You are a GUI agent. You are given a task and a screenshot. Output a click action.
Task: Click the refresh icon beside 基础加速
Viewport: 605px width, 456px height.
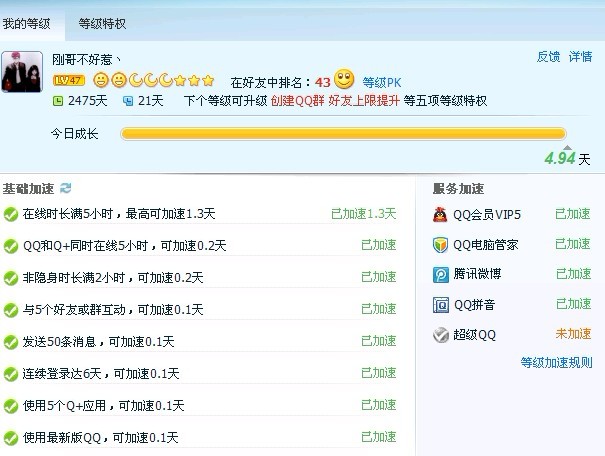click(66, 188)
